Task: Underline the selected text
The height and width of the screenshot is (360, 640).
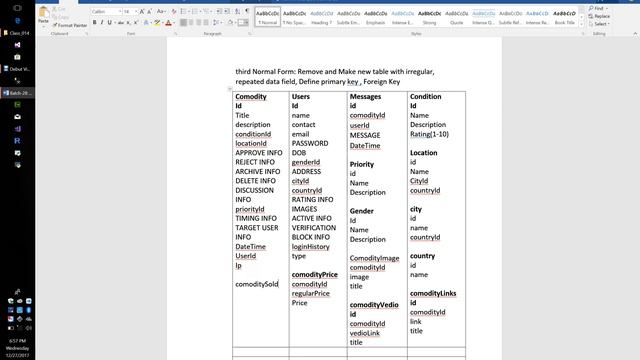Action: coord(109,23)
